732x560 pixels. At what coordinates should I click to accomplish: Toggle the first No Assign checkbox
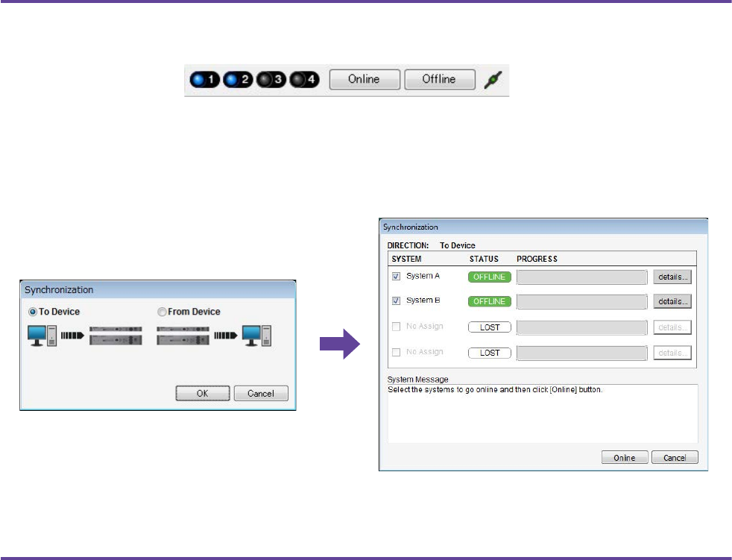click(396, 327)
